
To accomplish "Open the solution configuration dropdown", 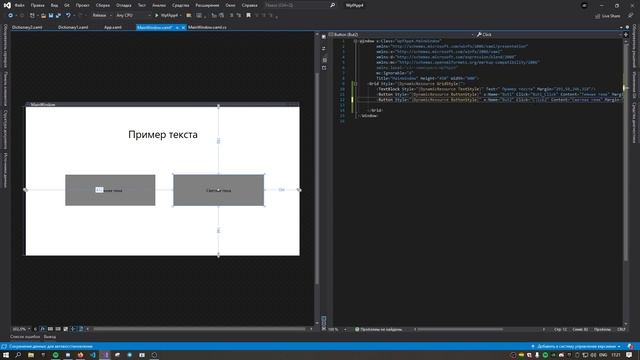I will click(102, 16).
